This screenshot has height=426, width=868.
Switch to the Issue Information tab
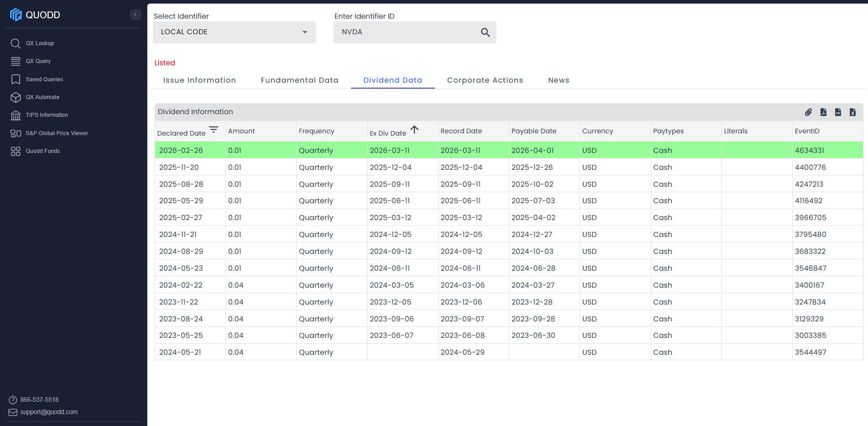(199, 80)
